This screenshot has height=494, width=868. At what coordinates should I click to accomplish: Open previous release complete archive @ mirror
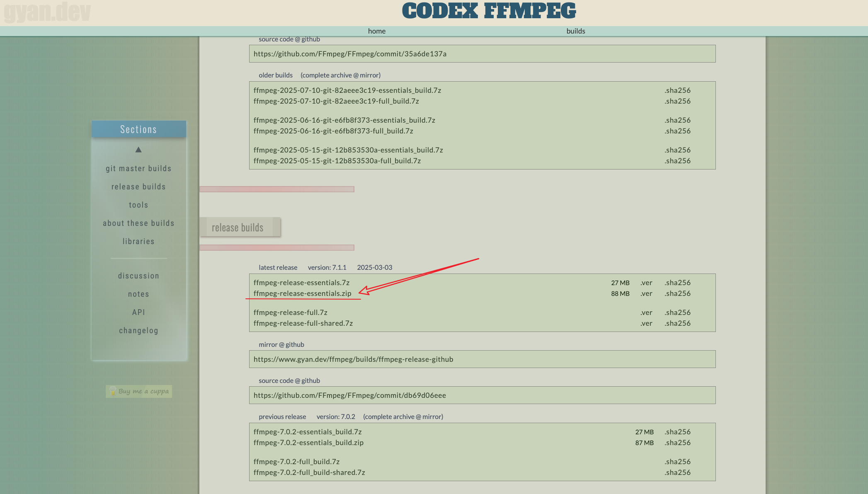pyautogui.click(x=403, y=417)
